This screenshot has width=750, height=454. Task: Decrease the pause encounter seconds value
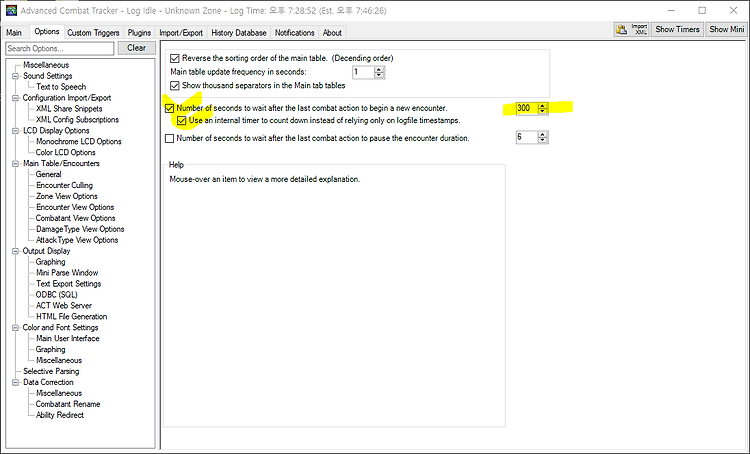[542, 140]
